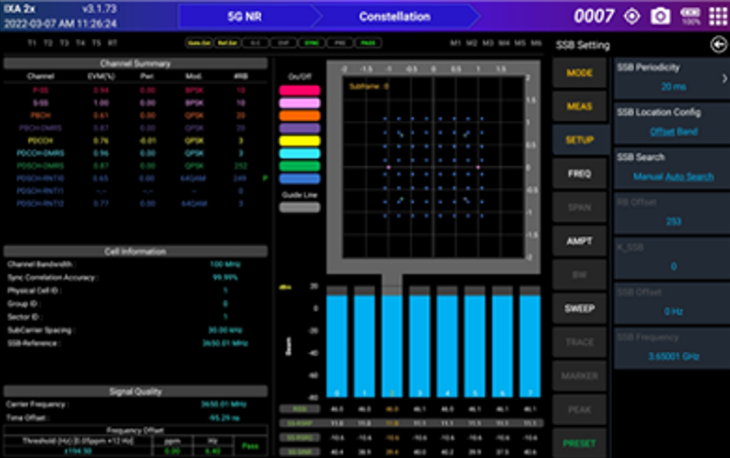Image resolution: width=730 pixels, height=458 pixels.
Task: Select Auto Search under SSB Search
Action: (x=694, y=176)
